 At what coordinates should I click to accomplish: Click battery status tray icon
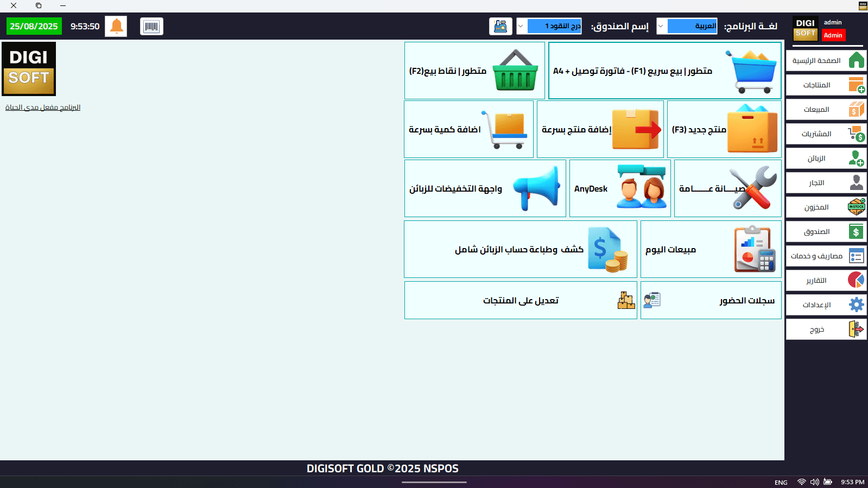(828, 482)
